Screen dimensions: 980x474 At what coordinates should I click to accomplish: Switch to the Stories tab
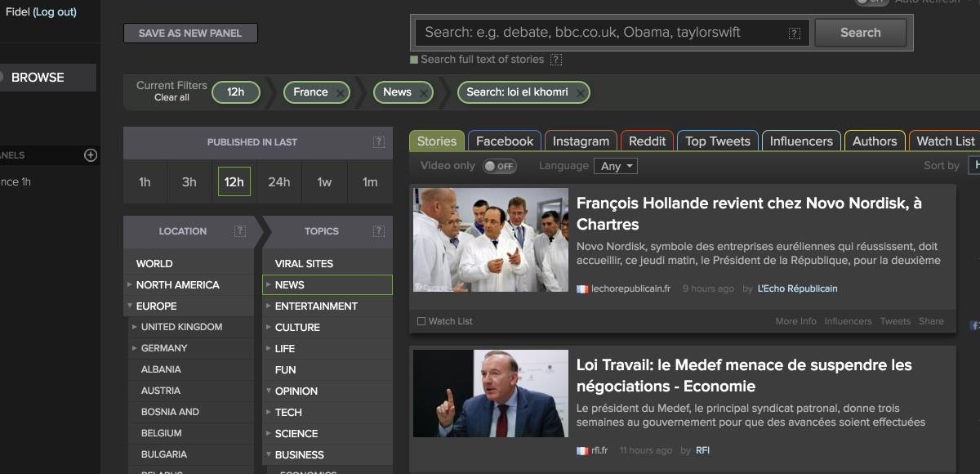pyautogui.click(x=437, y=141)
